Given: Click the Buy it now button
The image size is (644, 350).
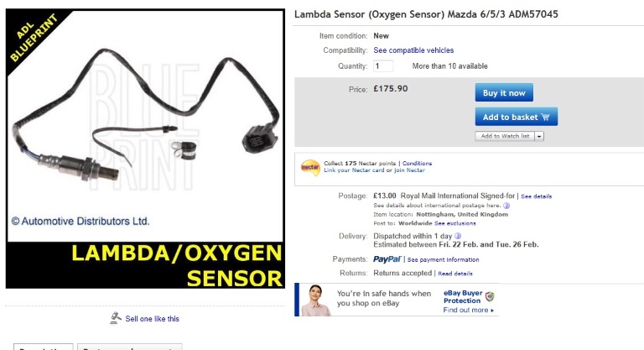Looking at the screenshot, I should pyautogui.click(x=504, y=92).
